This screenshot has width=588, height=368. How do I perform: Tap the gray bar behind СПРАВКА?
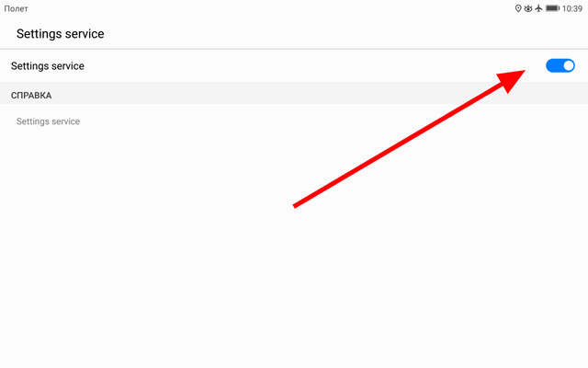click(294, 93)
